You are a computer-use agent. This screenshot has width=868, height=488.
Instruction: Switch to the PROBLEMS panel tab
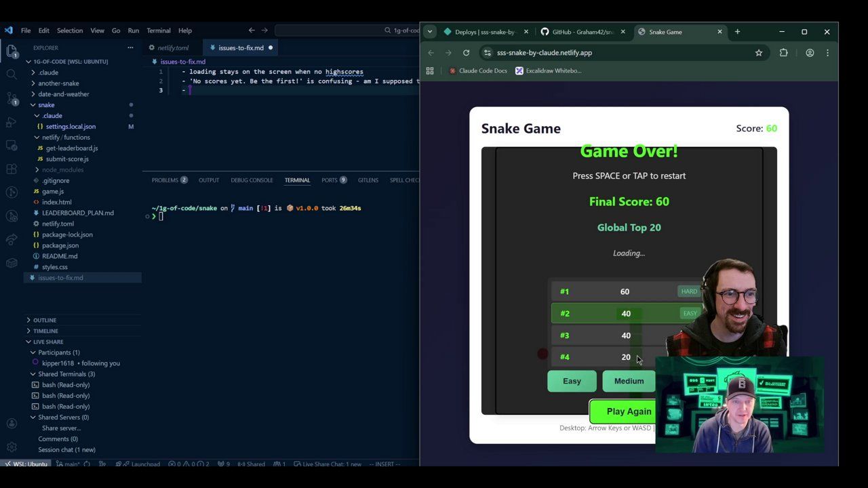coord(165,180)
